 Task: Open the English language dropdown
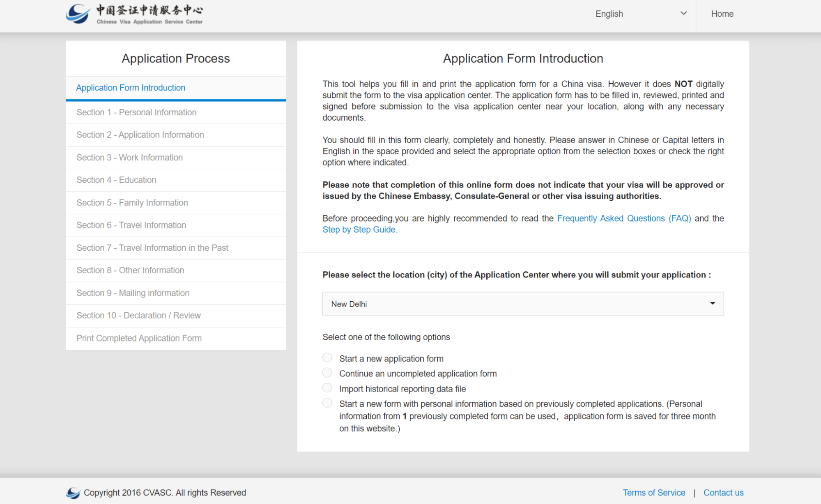(x=640, y=14)
